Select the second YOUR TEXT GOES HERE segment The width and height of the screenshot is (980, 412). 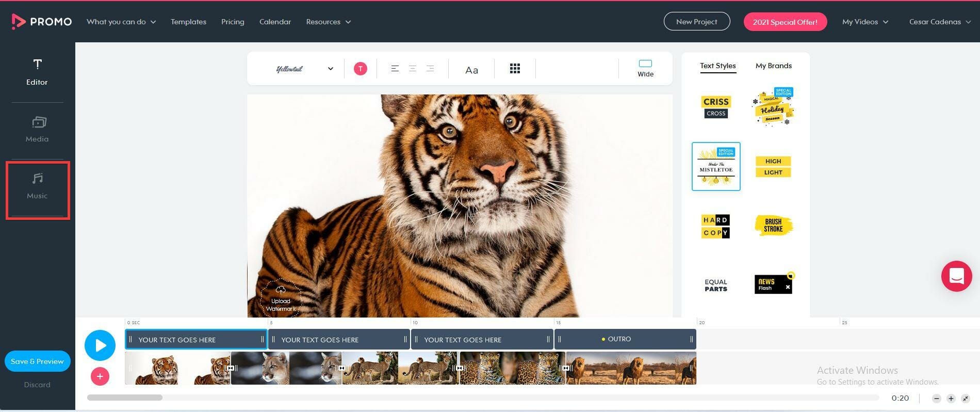coord(339,339)
